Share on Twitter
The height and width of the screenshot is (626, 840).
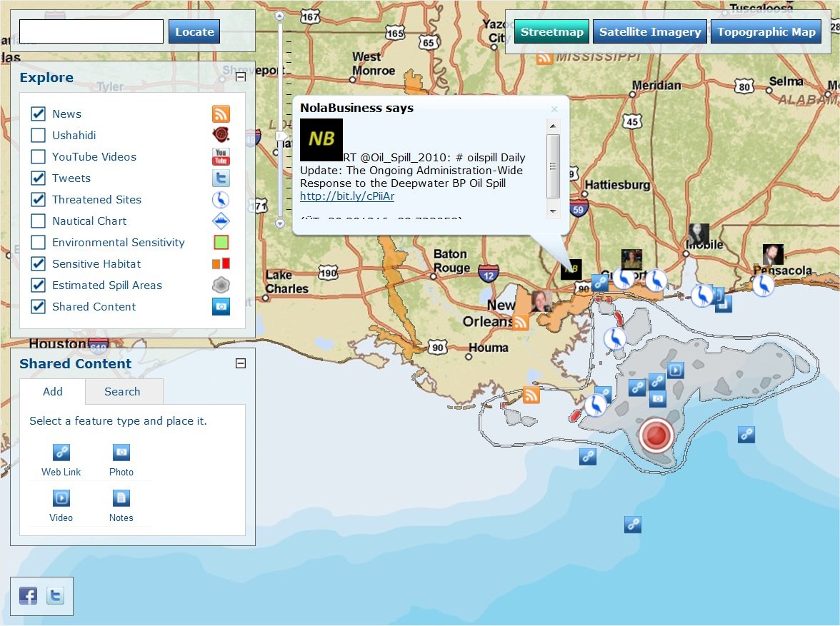pyautogui.click(x=55, y=595)
